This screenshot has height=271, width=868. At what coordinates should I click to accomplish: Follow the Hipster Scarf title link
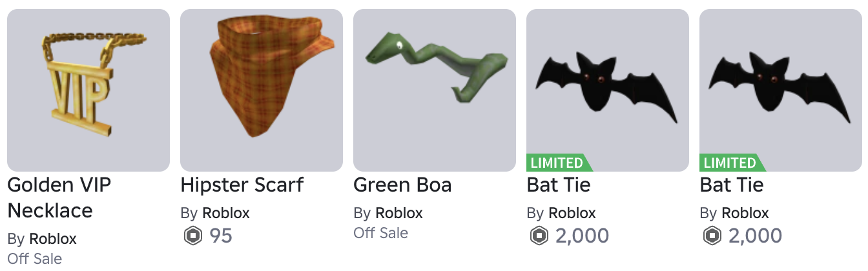point(242,185)
